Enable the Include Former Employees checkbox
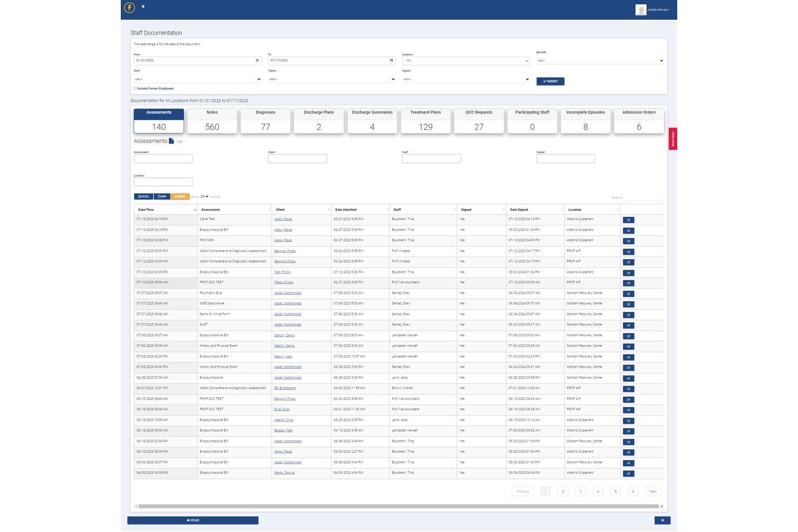This screenshot has width=798, height=532. click(135, 88)
